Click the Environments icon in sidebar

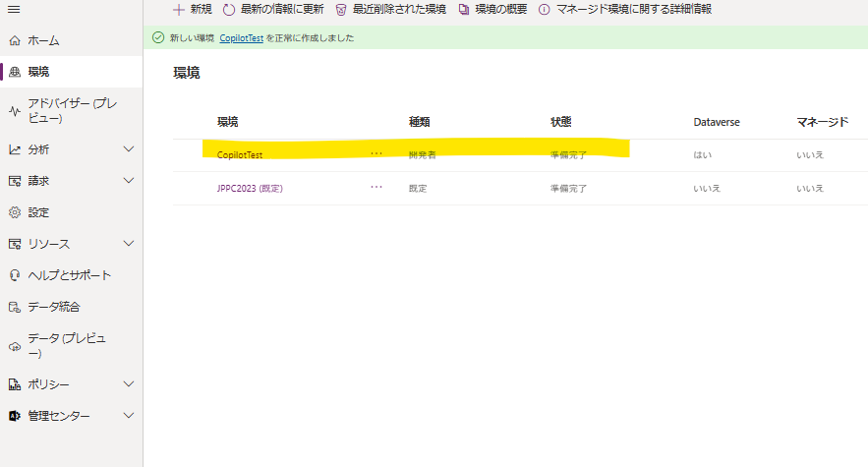(15, 72)
